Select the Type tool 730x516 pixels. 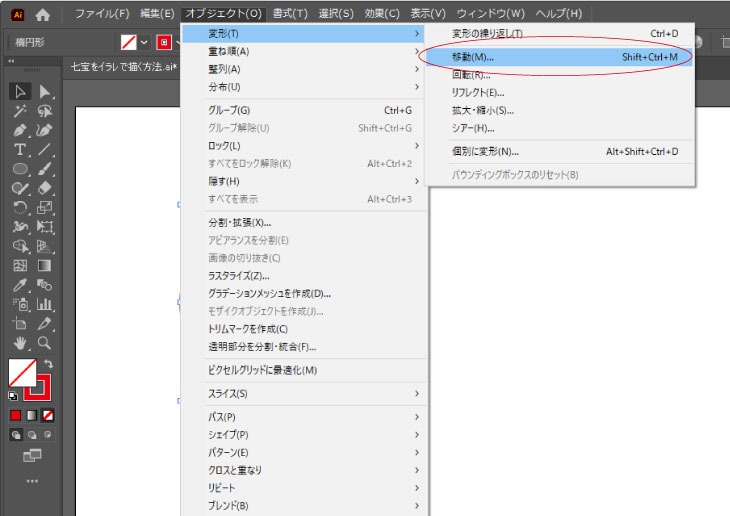point(20,150)
